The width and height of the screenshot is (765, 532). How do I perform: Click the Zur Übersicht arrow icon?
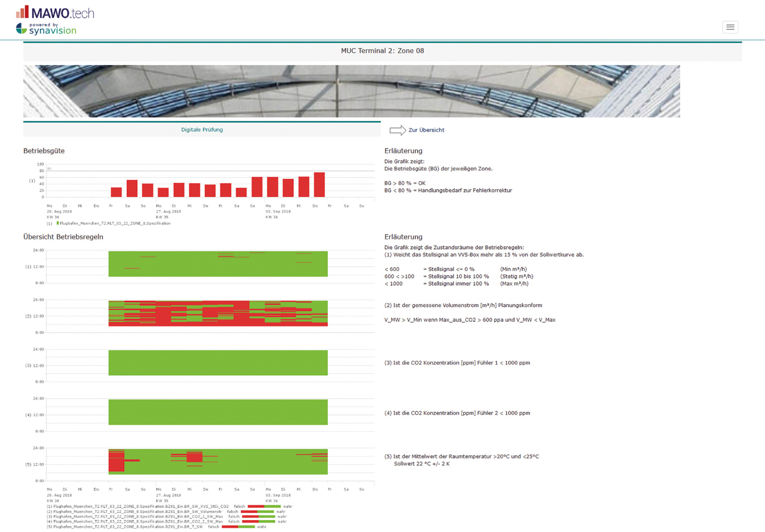coord(397,130)
